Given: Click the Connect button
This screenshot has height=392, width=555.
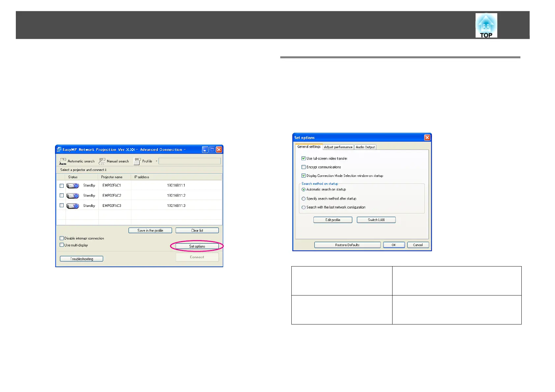Looking at the screenshot, I should (x=197, y=257).
